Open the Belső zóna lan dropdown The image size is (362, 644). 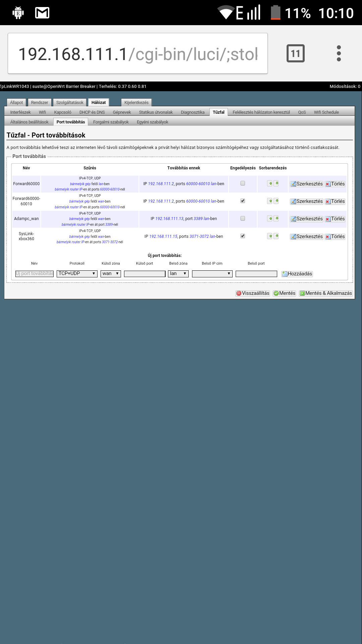coord(178,274)
